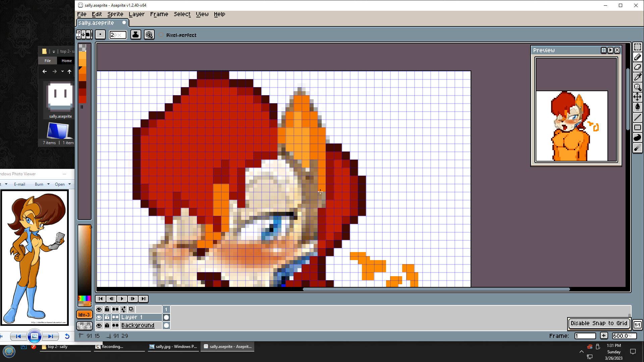Click the Idx-3 foreground color swatch
The image size is (644, 362).
click(84, 314)
